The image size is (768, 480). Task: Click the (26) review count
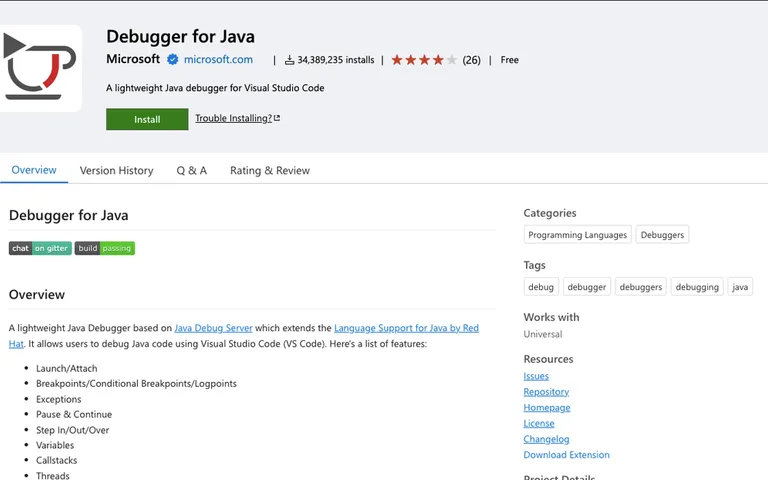point(471,60)
